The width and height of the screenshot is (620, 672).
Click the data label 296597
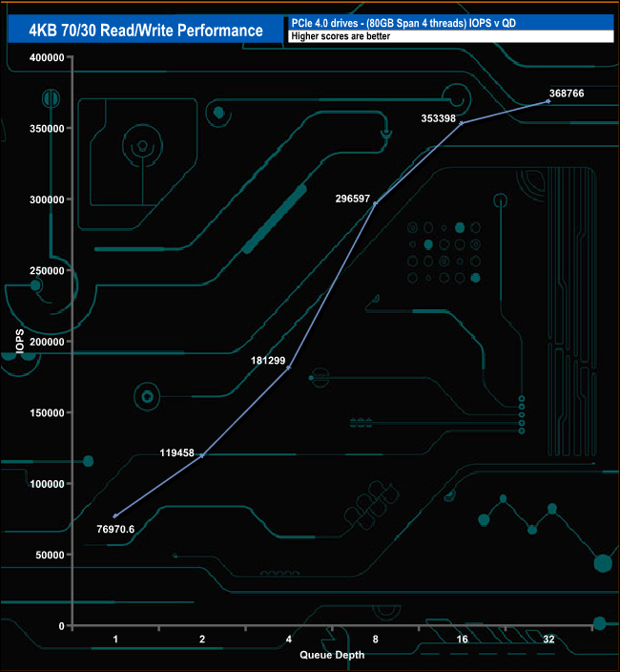pyautogui.click(x=352, y=199)
